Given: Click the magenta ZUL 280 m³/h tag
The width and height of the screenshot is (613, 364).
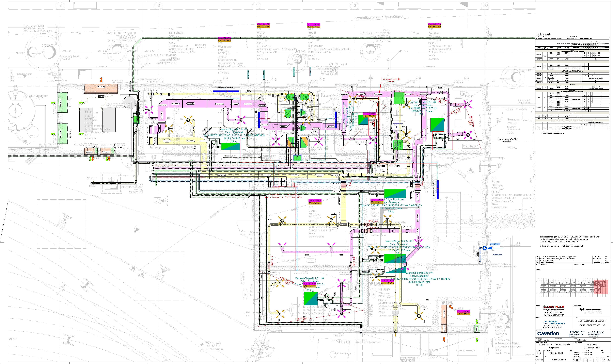Looking at the screenshot, I should pyautogui.click(x=435, y=24).
